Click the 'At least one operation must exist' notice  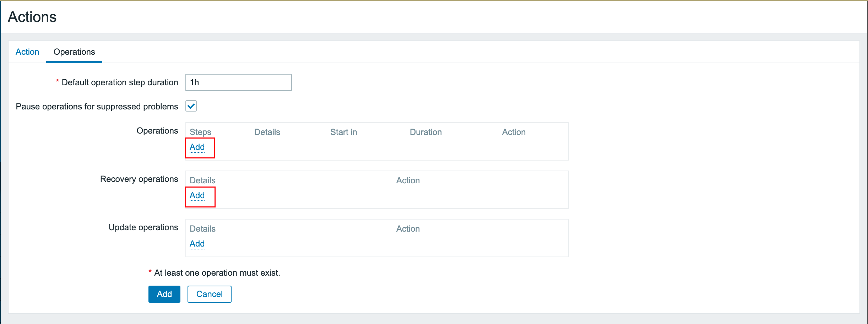(x=217, y=273)
